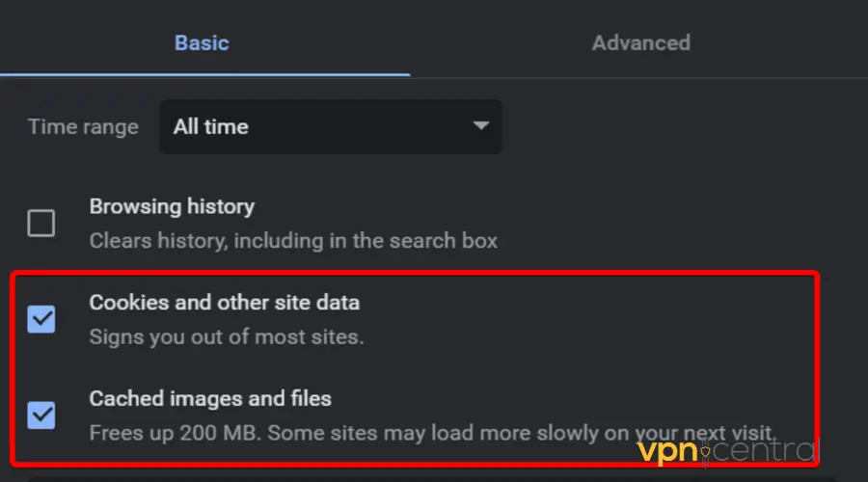Viewport: 868px width, 482px height.
Task: Click the 'Cached images and files' label
Action: (x=210, y=397)
